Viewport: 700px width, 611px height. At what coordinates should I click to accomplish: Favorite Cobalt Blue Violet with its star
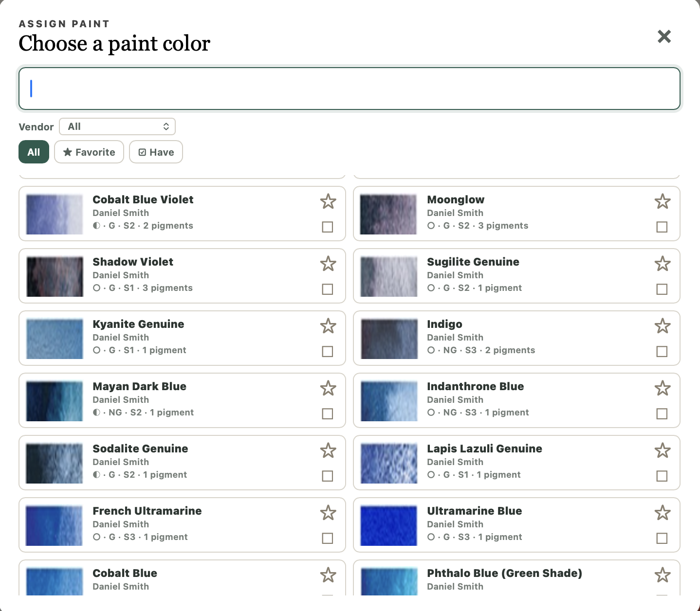click(x=328, y=201)
